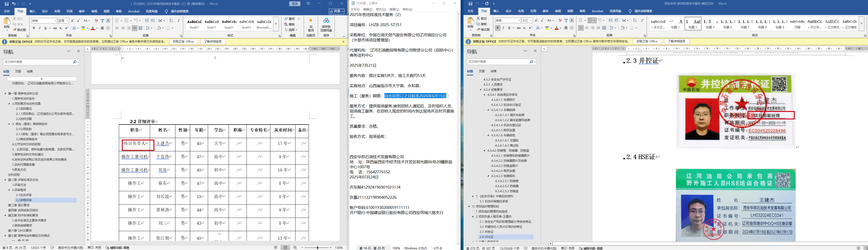
Task: Click 获取正版 Office button in left Word
Action: click(184, 42)
